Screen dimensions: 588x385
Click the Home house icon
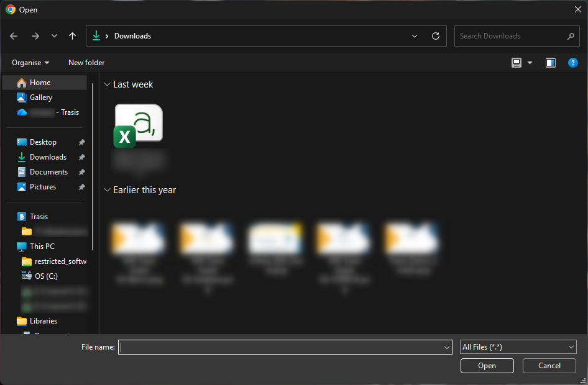tap(22, 83)
